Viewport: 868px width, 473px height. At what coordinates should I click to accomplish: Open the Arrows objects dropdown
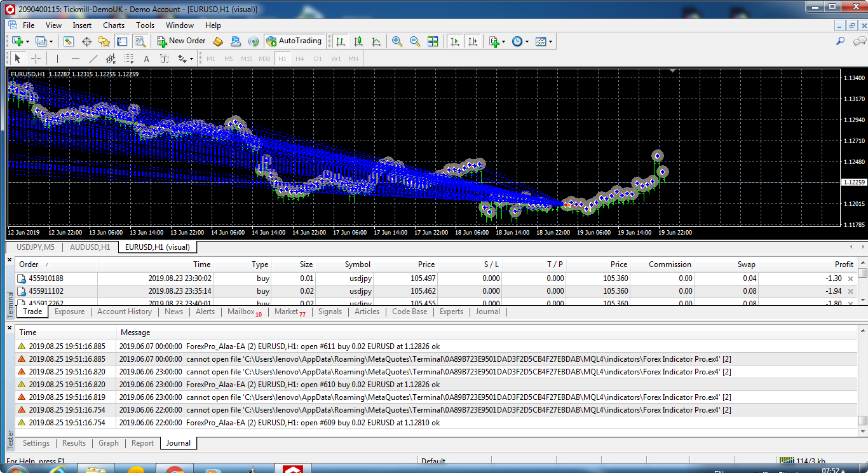point(191,58)
